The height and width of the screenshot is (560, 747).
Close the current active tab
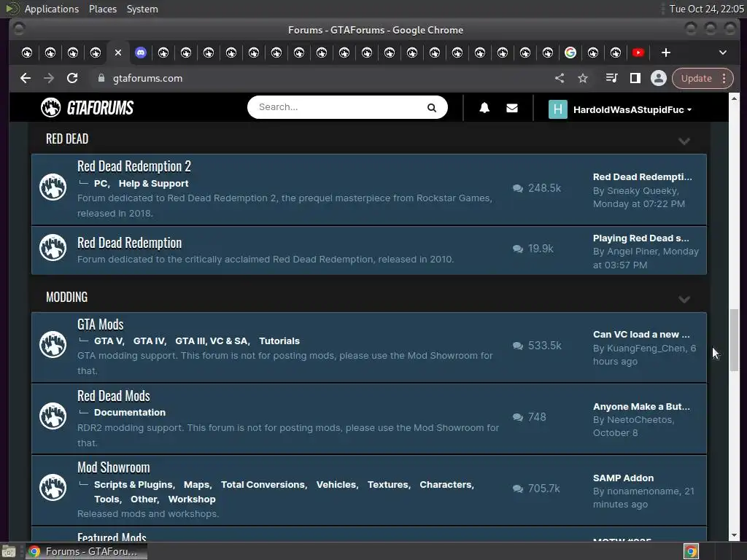pyautogui.click(x=118, y=52)
